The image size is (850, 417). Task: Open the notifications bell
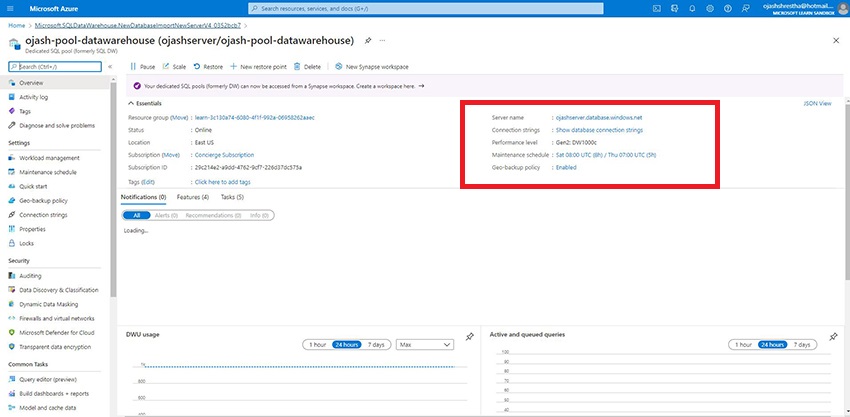click(692, 9)
